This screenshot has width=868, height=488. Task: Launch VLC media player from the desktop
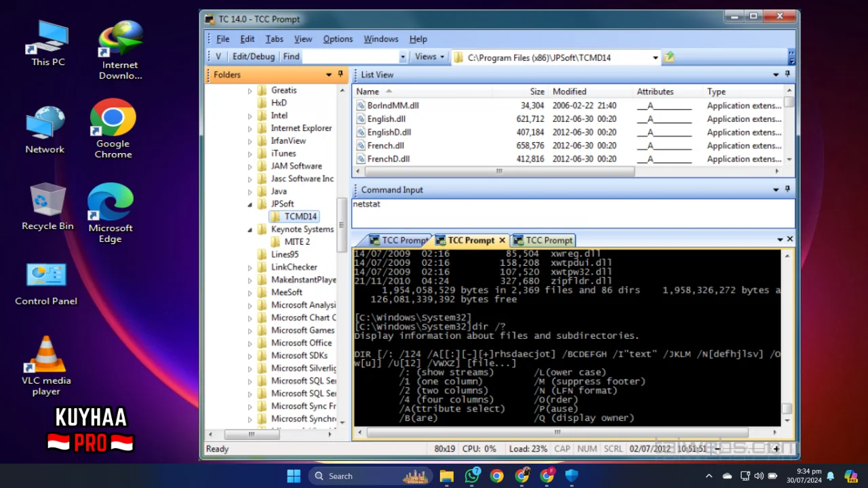tap(46, 366)
